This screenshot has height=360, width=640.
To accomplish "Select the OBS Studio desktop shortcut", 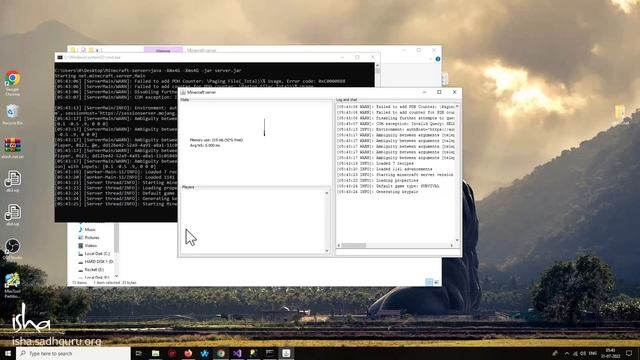I will point(13,249).
